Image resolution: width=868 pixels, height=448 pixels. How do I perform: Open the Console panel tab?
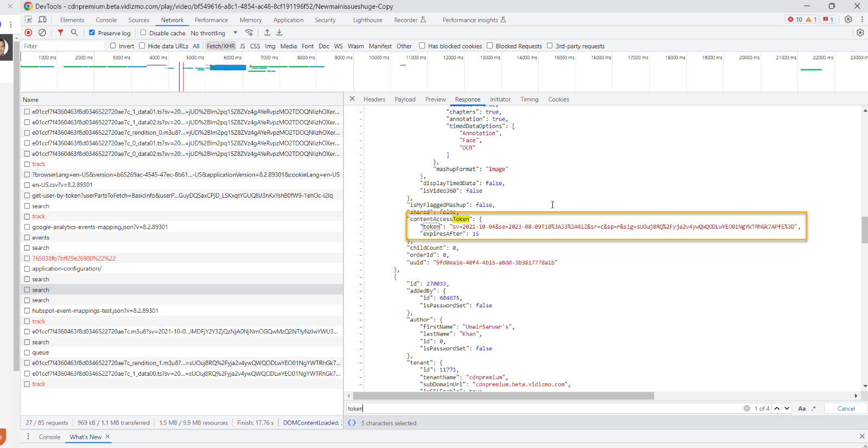pos(106,20)
